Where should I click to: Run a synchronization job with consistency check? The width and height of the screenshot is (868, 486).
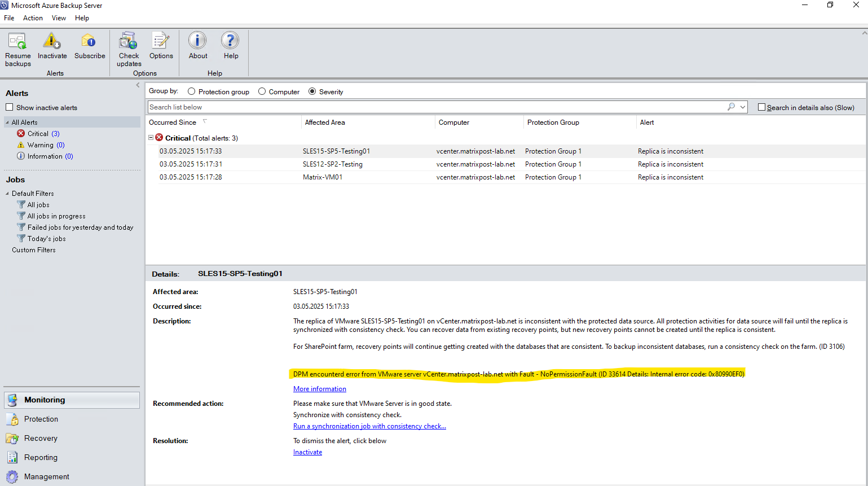coord(369,426)
